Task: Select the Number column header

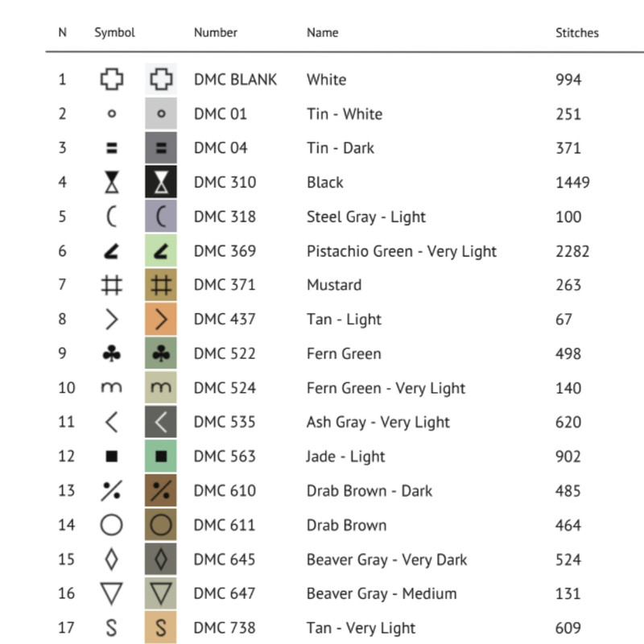Action: [x=216, y=33]
